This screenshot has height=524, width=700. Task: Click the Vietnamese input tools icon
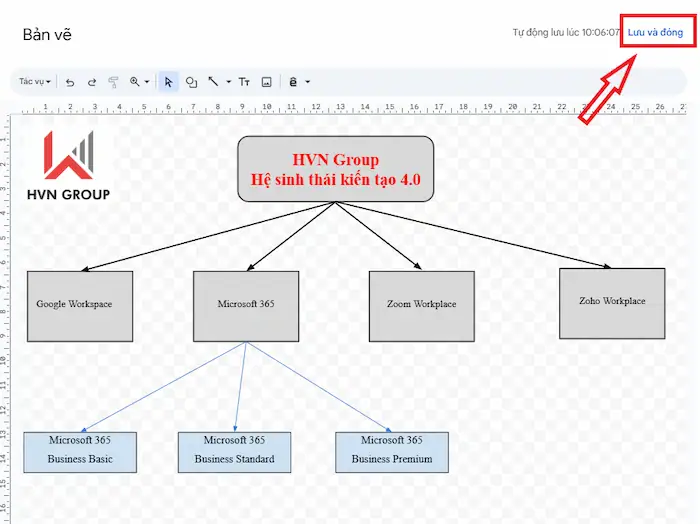coord(293,82)
